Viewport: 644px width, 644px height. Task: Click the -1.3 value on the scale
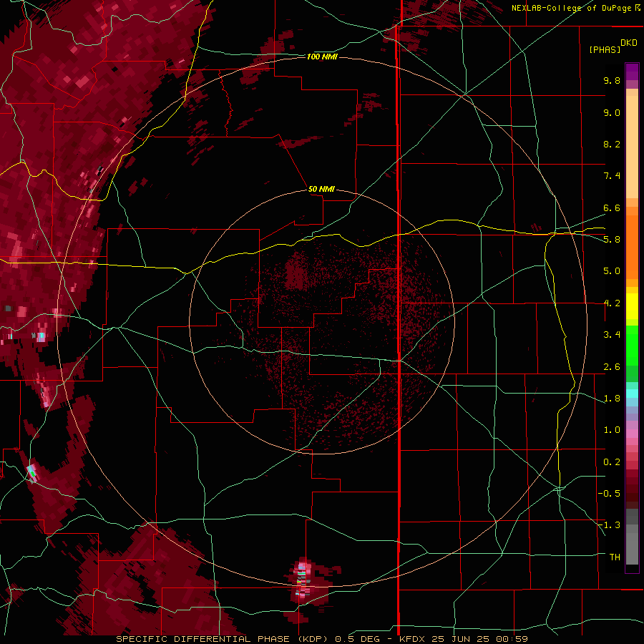tap(609, 525)
